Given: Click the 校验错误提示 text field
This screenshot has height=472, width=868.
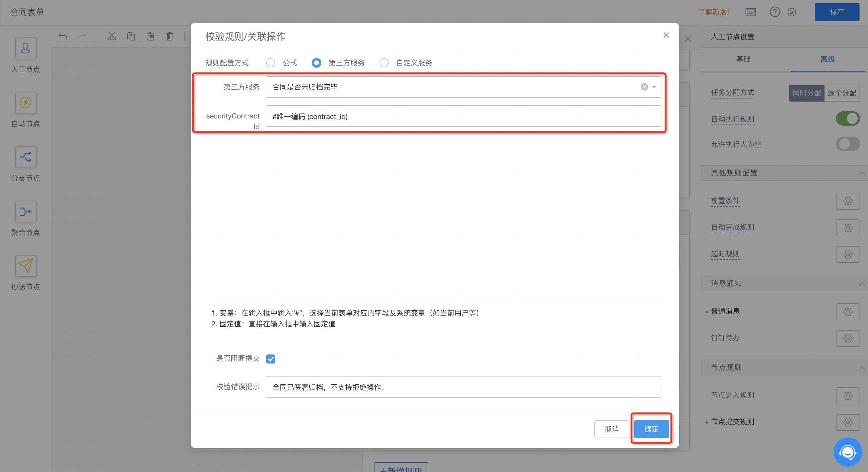Looking at the screenshot, I should tap(463, 387).
